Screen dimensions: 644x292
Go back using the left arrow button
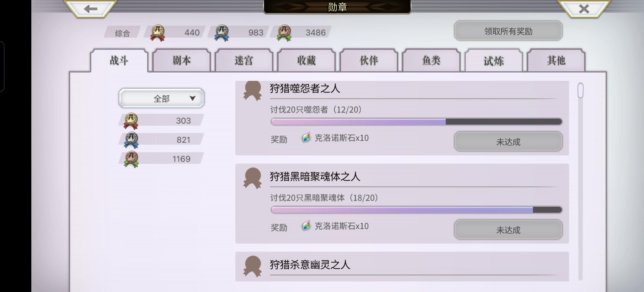[91, 9]
